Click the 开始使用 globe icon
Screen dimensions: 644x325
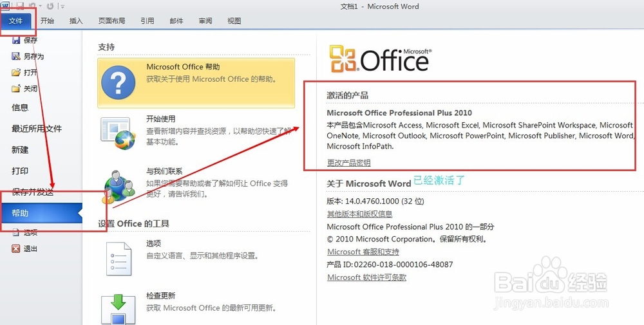pyautogui.click(x=118, y=133)
